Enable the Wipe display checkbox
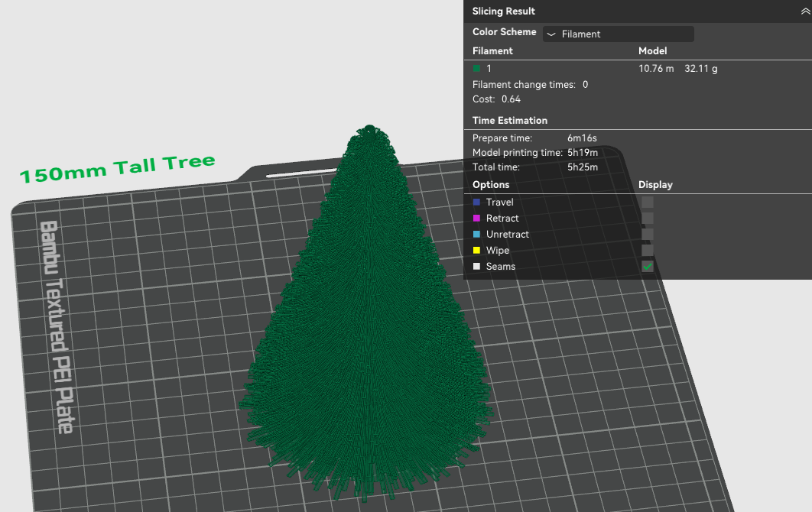The image size is (812, 512). coord(648,250)
